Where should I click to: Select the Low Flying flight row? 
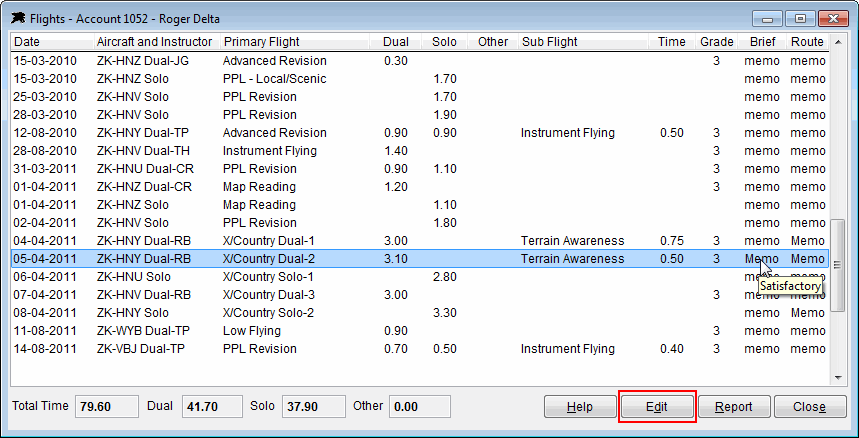pyautogui.click(x=420, y=331)
